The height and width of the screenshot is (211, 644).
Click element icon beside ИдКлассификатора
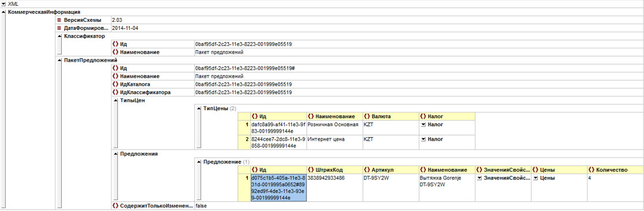(x=115, y=92)
